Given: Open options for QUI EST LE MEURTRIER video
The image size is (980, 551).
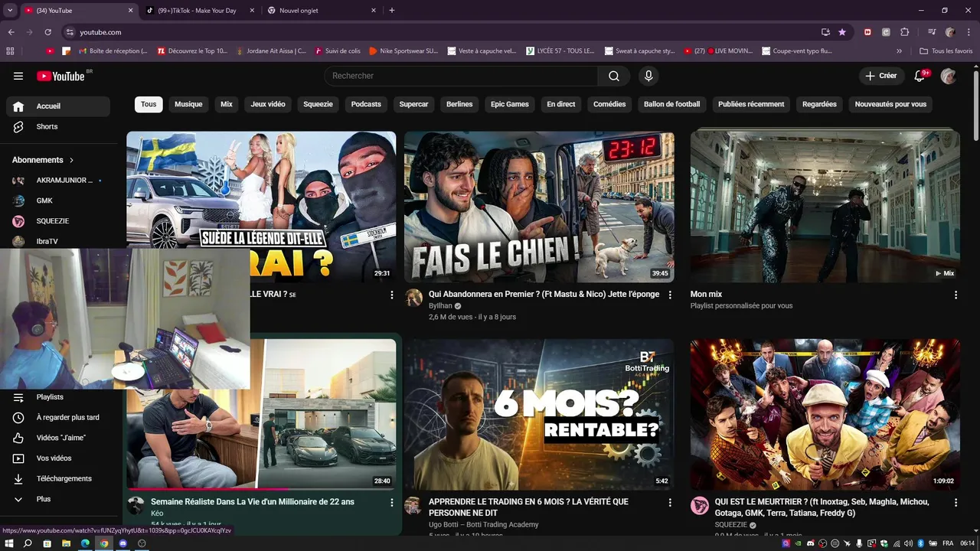Looking at the screenshot, I should 955,503.
